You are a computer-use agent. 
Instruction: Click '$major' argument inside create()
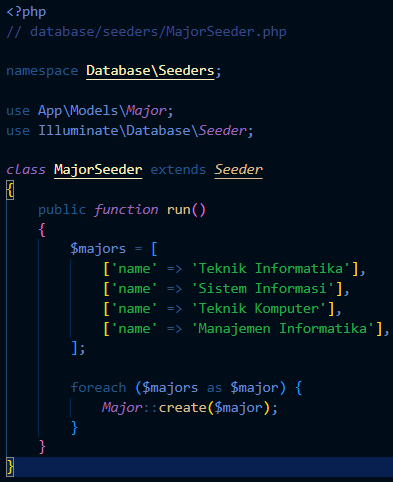click(x=238, y=408)
